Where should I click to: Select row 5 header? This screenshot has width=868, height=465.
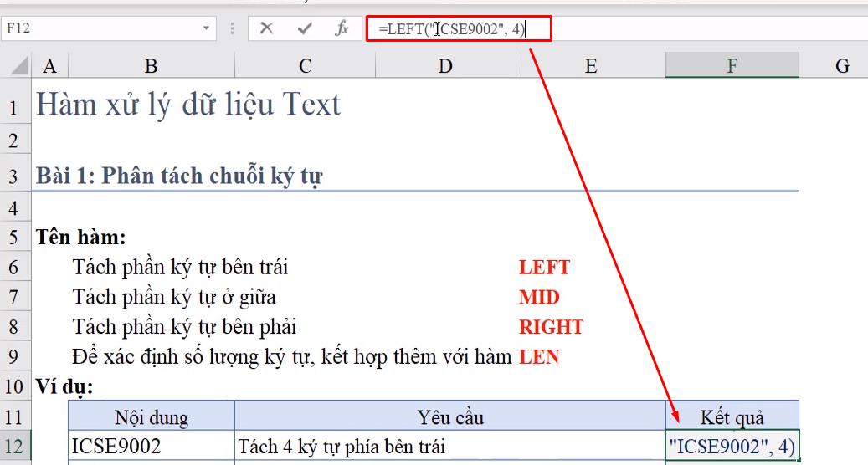[x=14, y=238]
